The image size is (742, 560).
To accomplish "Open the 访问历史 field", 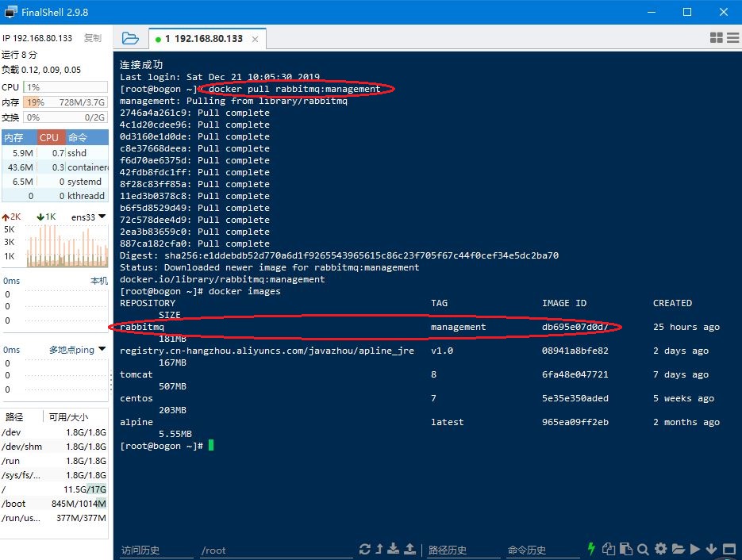I will coord(156,550).
